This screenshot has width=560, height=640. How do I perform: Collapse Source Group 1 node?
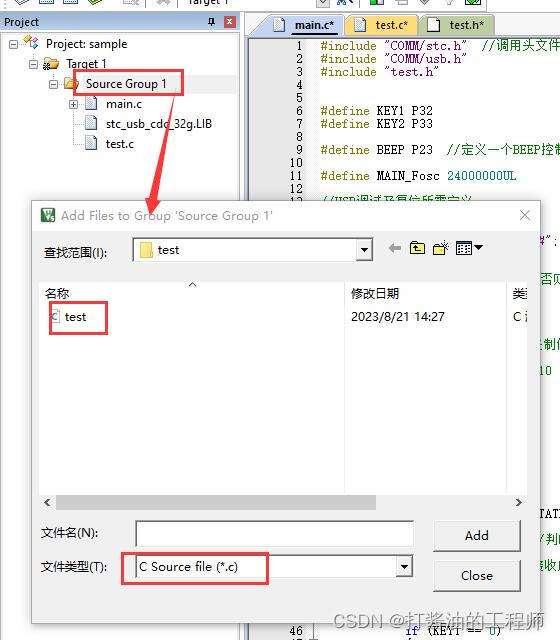[53, 84]
